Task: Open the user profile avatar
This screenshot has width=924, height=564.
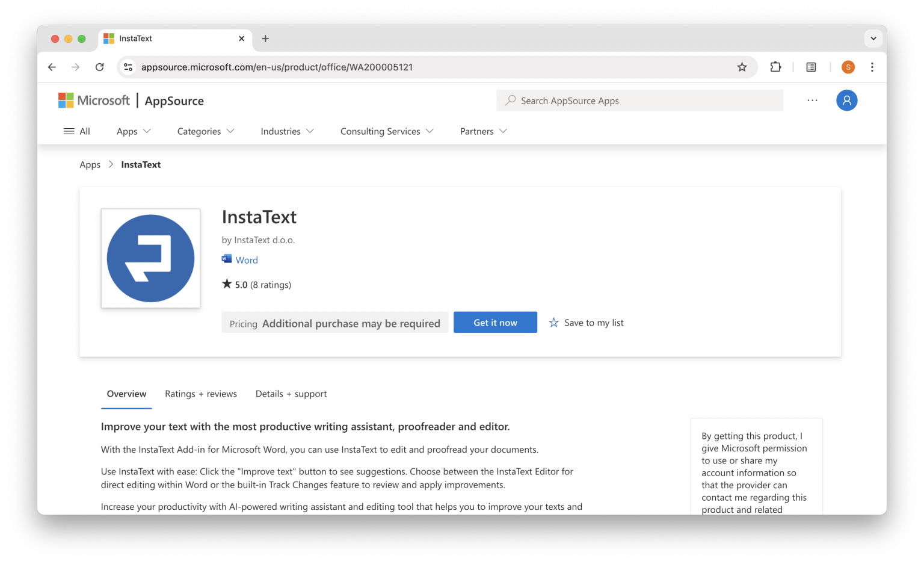Action: coord(846,100)
